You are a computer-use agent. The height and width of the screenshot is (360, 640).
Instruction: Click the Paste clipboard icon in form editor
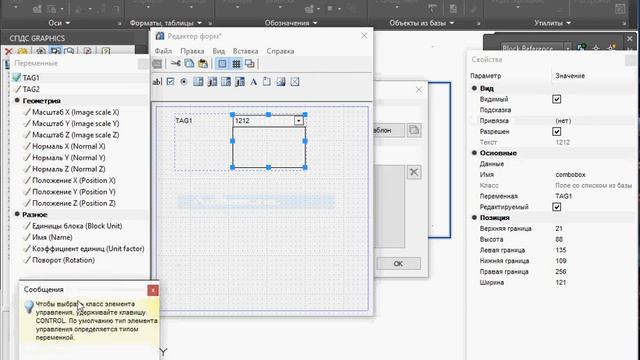coord(203,64)
